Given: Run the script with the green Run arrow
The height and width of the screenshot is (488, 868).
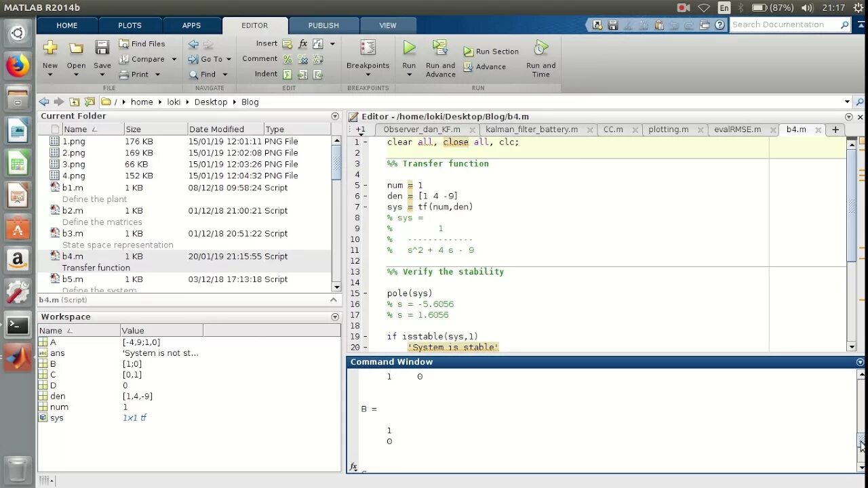Looking at the screenshot, I should point(409,47).
